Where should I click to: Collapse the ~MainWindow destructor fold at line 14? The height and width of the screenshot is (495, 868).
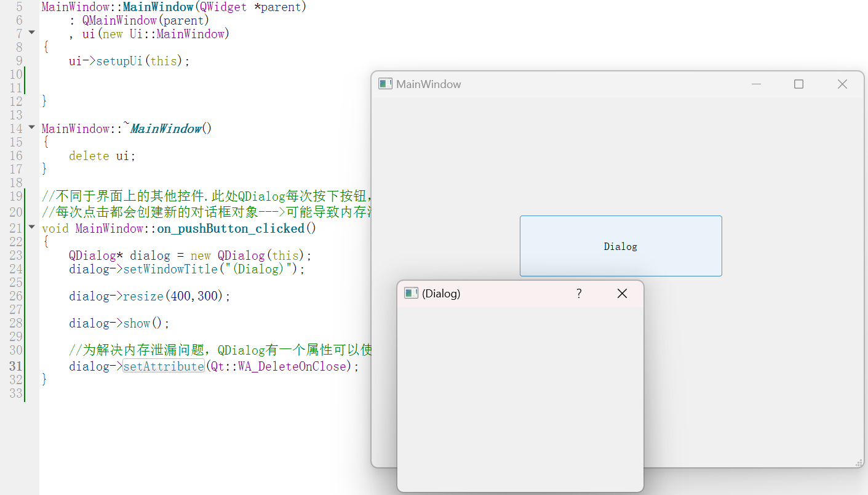click(32, 127)
